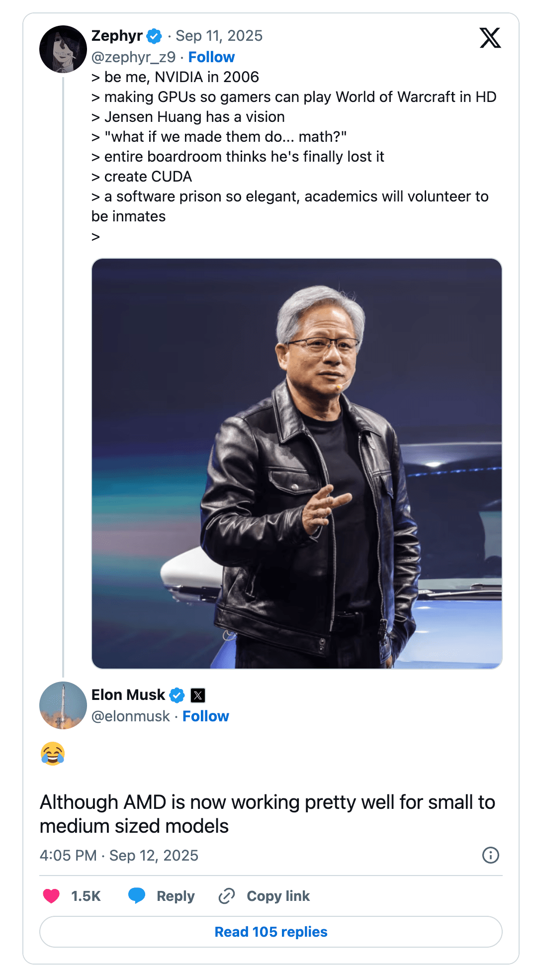Image resolution: width=536 pixels, height=980 pixels.
Task: Click the 1.5K like count
Action: [86, 896]
